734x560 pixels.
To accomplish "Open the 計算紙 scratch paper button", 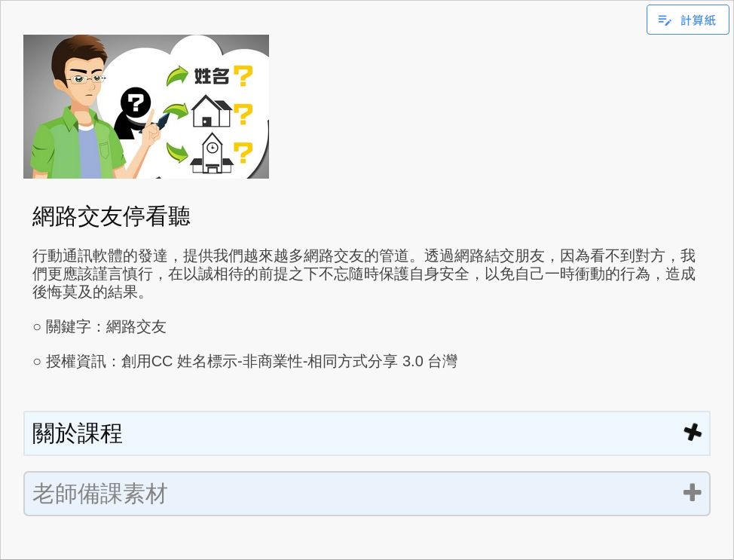I will (688, 20).
